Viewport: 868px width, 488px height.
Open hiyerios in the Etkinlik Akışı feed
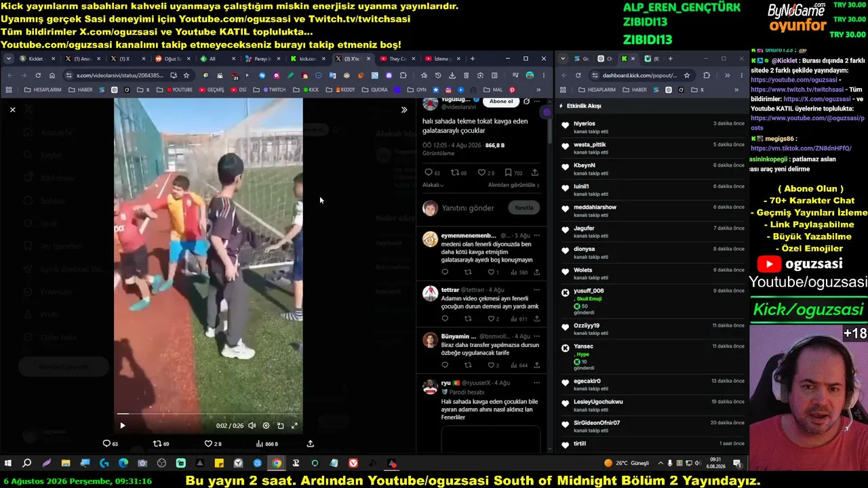point(585,124)
